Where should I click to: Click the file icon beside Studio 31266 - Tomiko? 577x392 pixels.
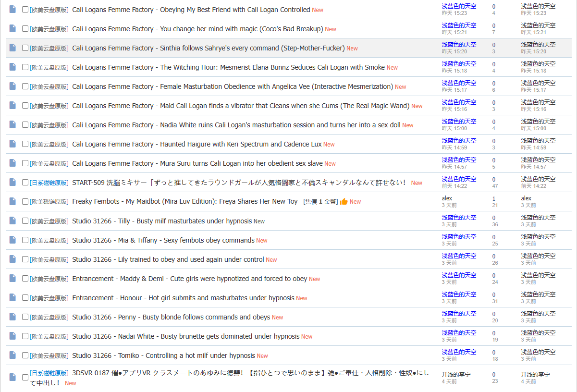pyautogui.click(x=12, y=355)
